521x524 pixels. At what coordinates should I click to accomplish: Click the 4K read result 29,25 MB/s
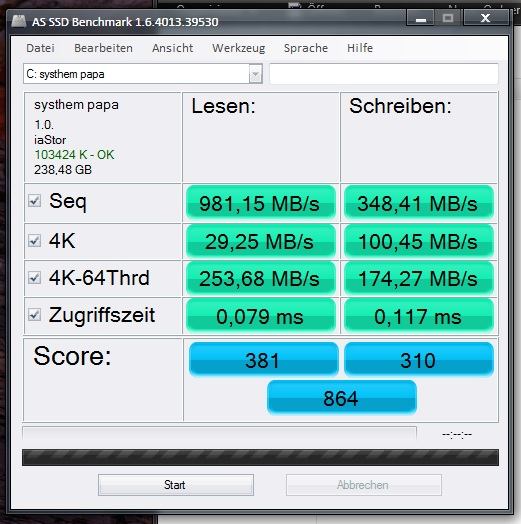[x=261, y=241]
